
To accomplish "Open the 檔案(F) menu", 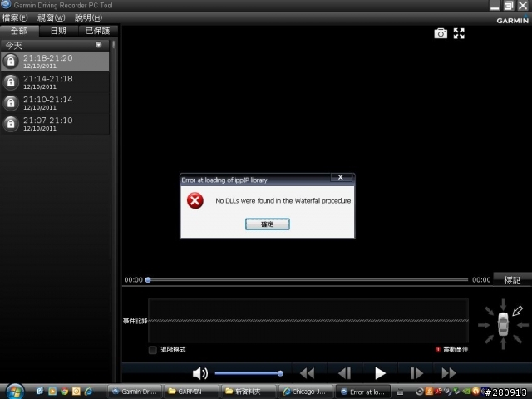I will 15,17.
